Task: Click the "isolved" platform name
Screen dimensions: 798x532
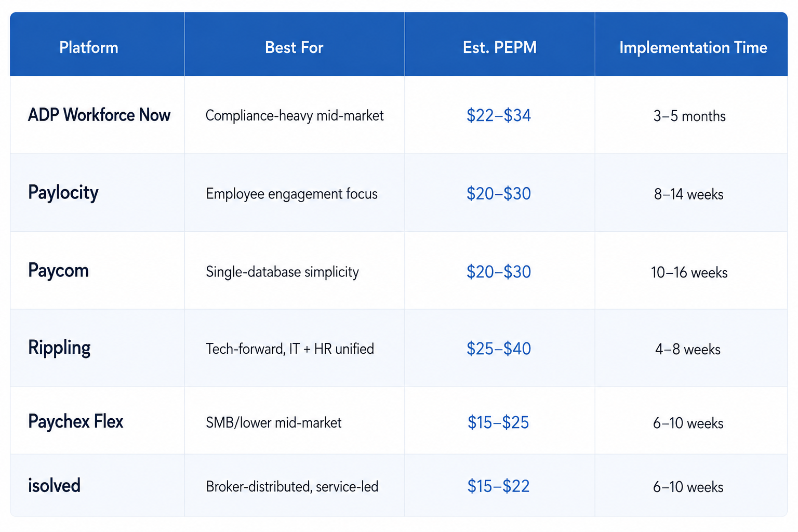Action: click(x=54, y=486)
